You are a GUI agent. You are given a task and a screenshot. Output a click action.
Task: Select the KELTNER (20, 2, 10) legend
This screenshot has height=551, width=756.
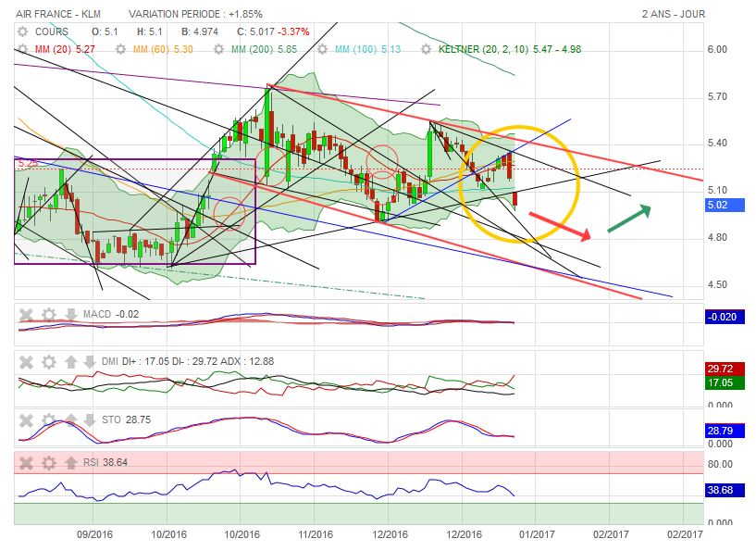(510, 49)
